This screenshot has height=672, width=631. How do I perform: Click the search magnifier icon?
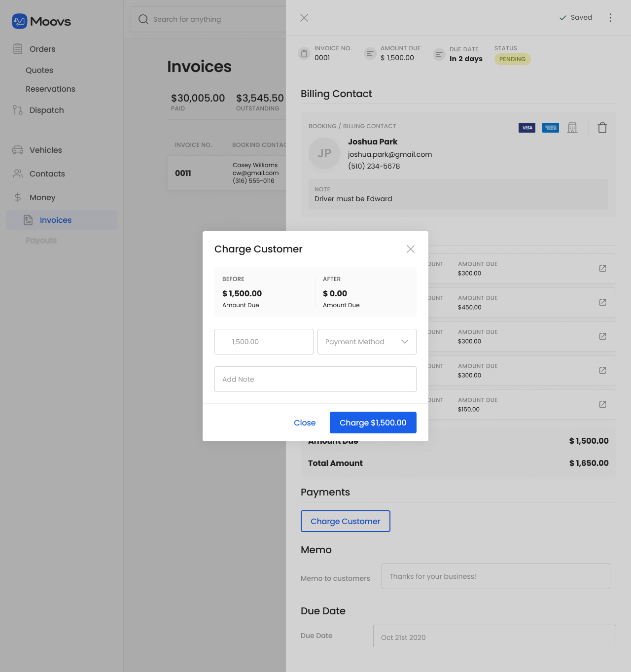click(x=143, y=19)
